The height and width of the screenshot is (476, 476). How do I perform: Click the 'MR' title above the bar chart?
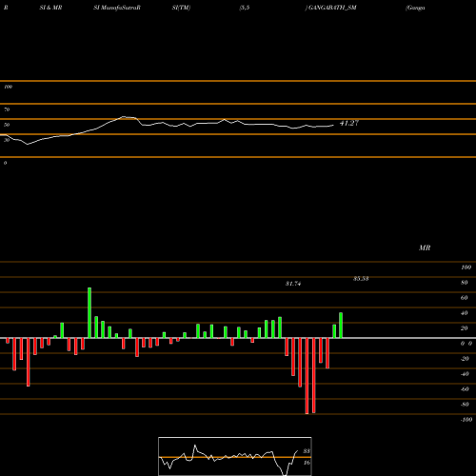pos(425,248)
